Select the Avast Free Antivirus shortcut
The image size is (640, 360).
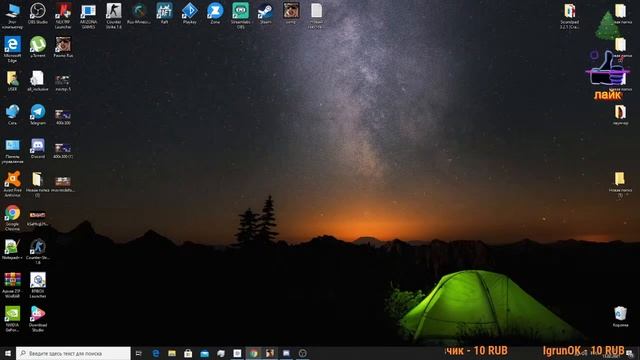click(x=12, y=184)
